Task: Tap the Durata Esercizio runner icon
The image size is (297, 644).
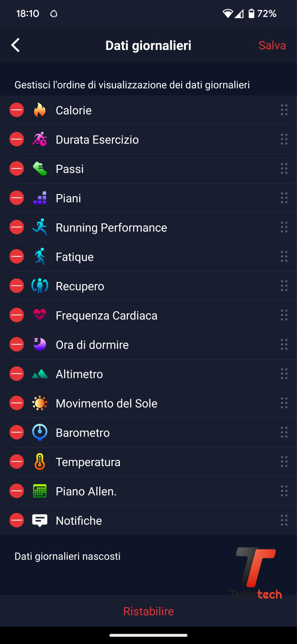Action: (40, 139)
